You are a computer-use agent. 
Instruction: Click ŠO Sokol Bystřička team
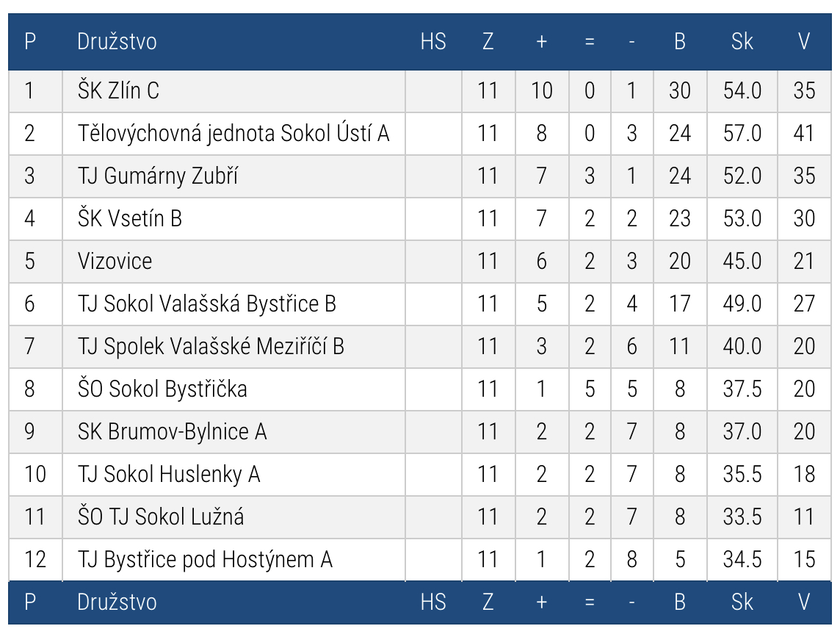[162, 389]
